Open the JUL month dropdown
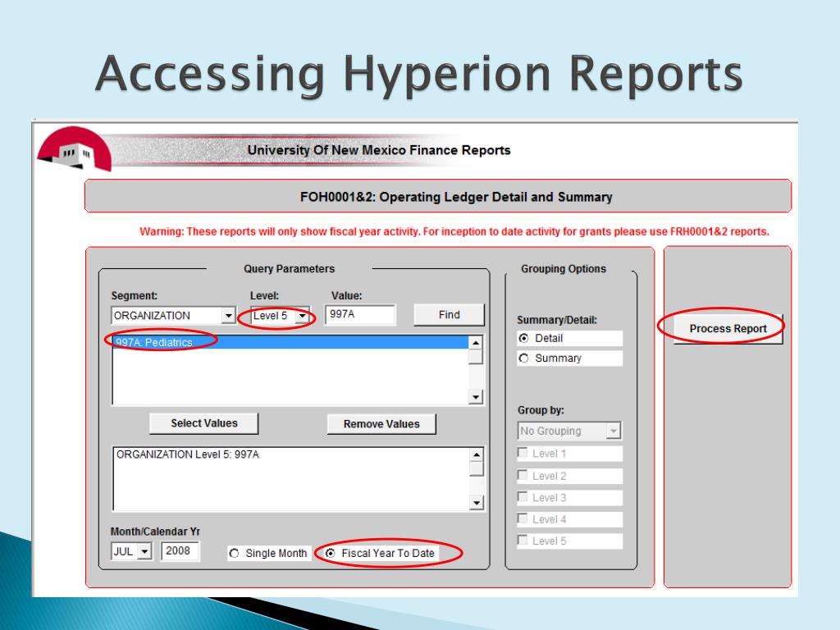 [144, 551]
